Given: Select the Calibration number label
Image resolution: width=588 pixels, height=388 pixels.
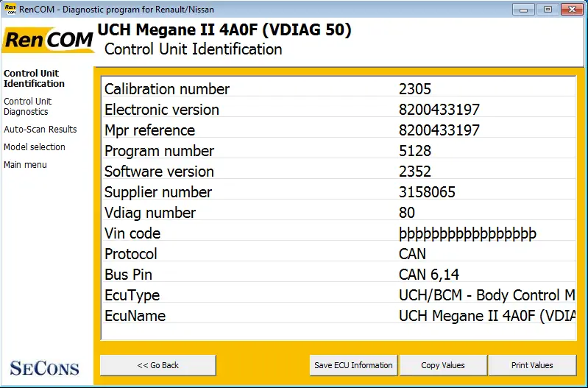Looking at the screenshot, I should 167,89.
